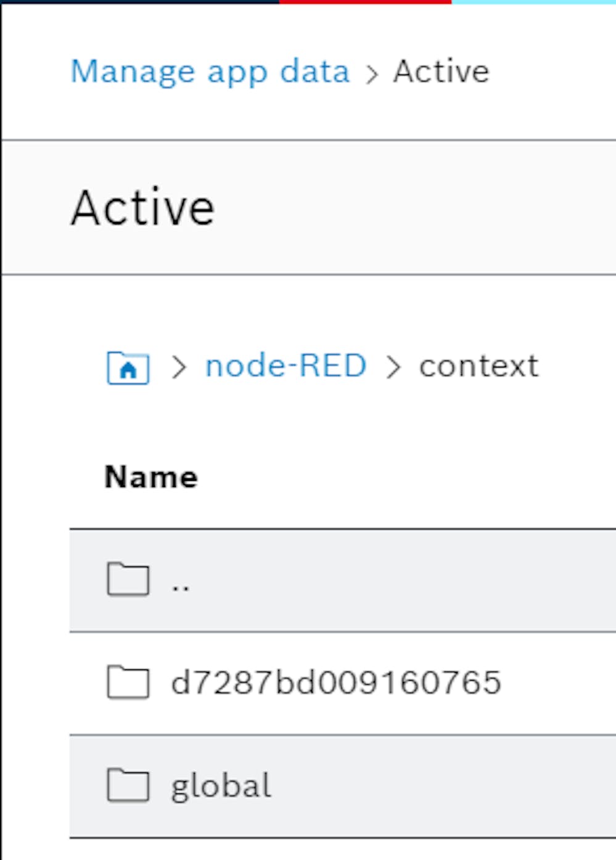Click the light blue segment of top stripe

(533, 2)
